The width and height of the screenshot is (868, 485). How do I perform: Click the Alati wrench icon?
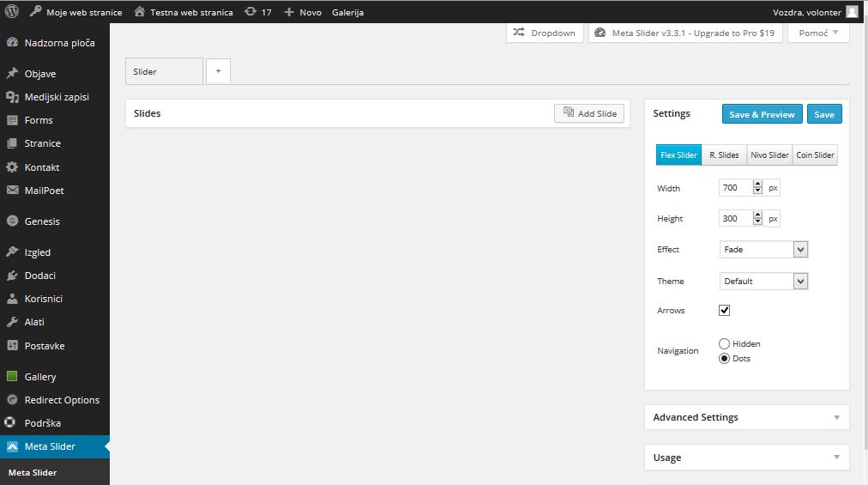(12, 322)
